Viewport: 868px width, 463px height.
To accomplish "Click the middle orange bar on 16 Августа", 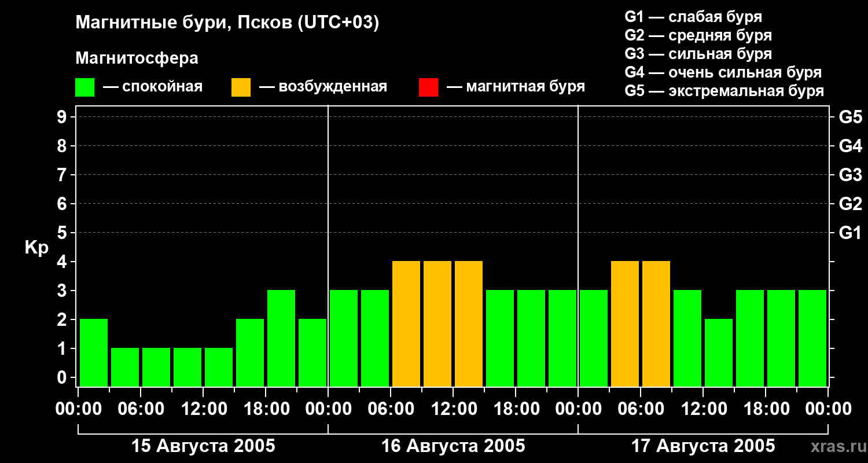I will (437, 324).
